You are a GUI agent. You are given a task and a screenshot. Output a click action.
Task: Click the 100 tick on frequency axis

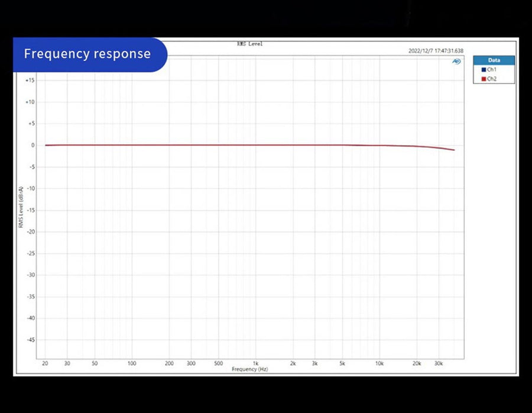[132, 363]
